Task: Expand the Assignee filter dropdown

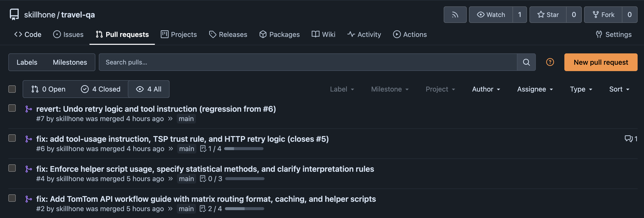Action: [x=535, y=89]
